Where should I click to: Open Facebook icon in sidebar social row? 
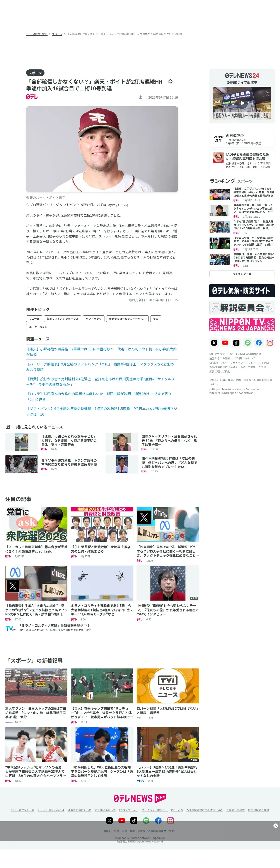pos(259,343)
